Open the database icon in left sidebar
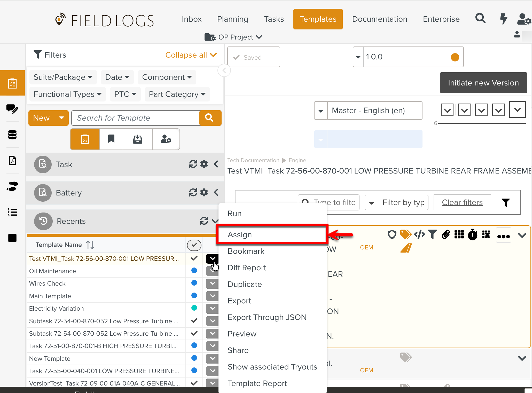Screen dimensions: 532x393 click(x=12, y=135)
